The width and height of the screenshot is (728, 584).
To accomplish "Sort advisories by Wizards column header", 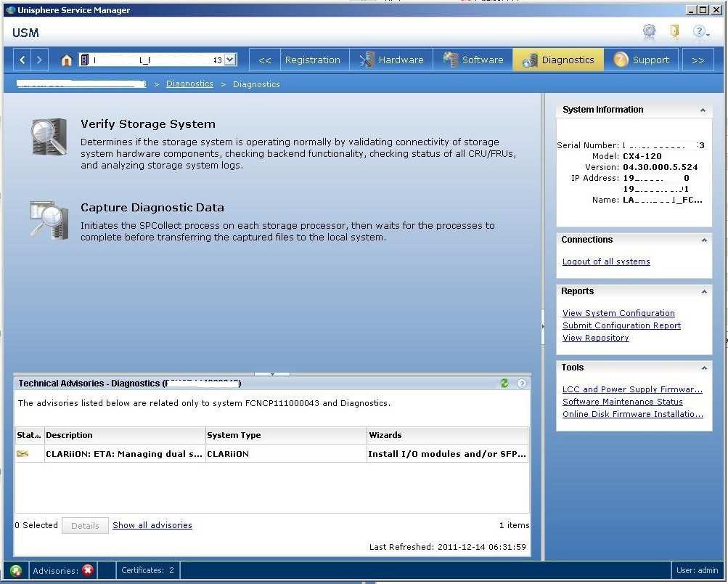I will tap(448, 435).
